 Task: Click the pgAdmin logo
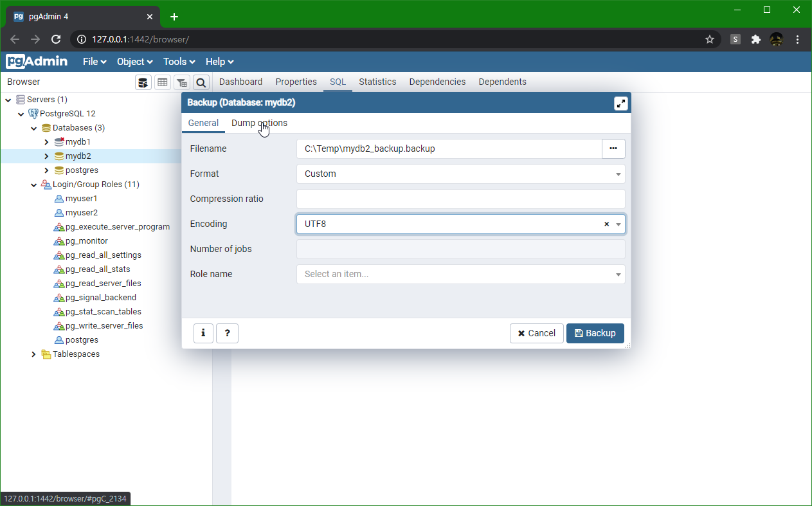coord(37,62)
